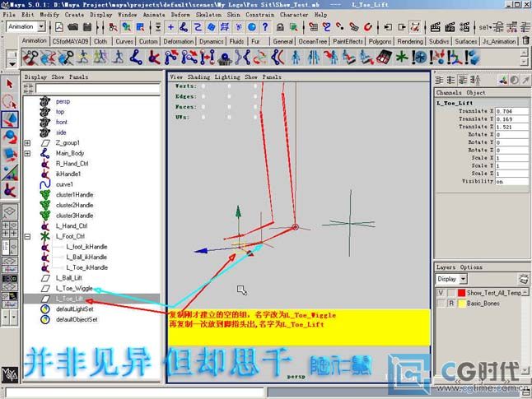
Task: Choose the Scale tool in toolbox
Action: pos(10,155)
